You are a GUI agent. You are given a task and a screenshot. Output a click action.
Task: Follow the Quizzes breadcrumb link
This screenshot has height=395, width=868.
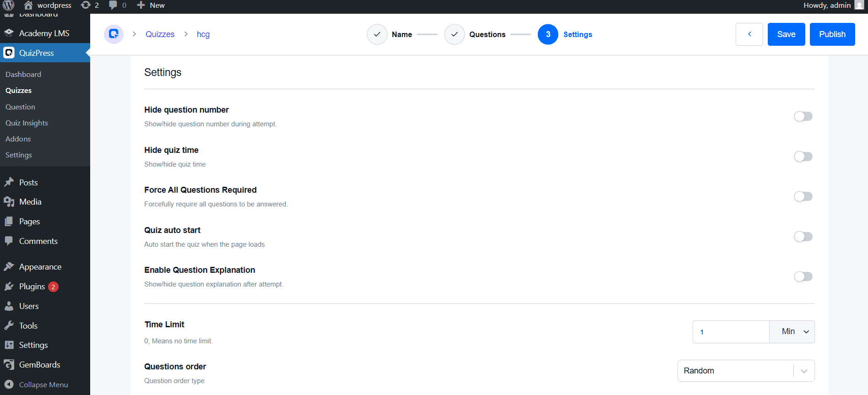pos(160,34)
